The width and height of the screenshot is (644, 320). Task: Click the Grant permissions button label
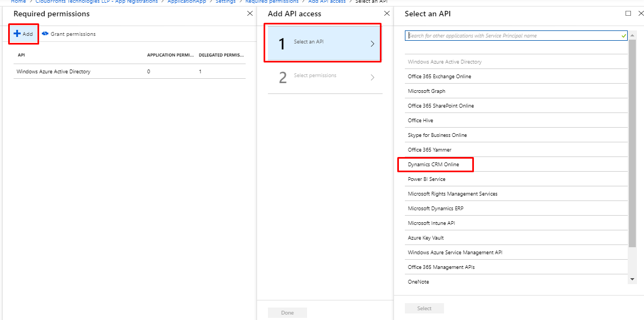point(73,34)
